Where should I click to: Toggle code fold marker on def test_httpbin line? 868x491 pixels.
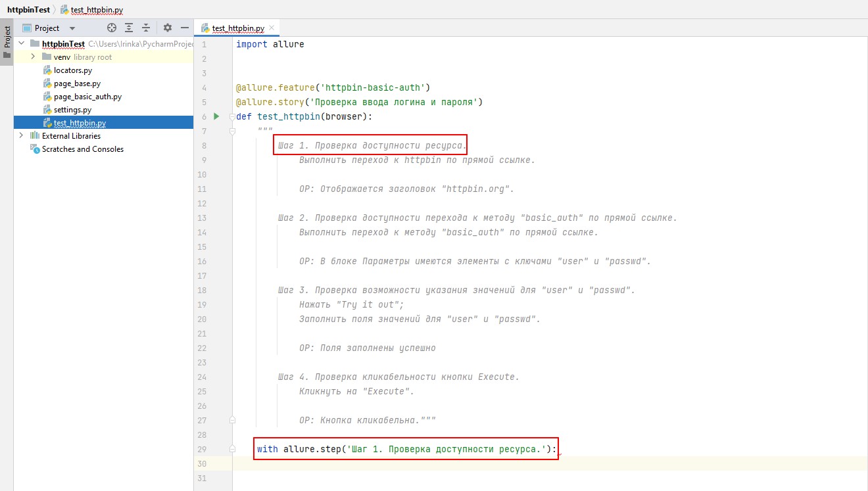pyautogui.click(x=231, y=117)
